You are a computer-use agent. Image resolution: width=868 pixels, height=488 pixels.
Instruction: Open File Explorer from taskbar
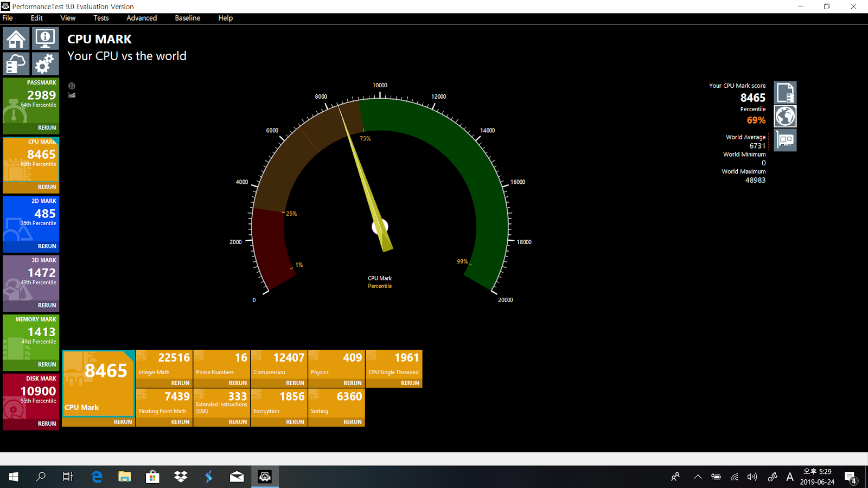[x=125, y=477]
